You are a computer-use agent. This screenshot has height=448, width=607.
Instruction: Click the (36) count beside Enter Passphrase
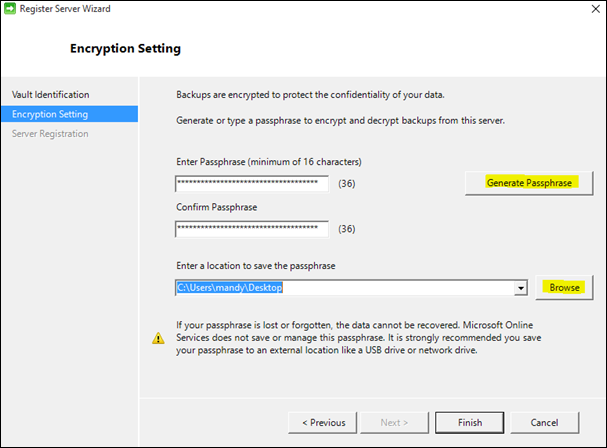point(348,184)
